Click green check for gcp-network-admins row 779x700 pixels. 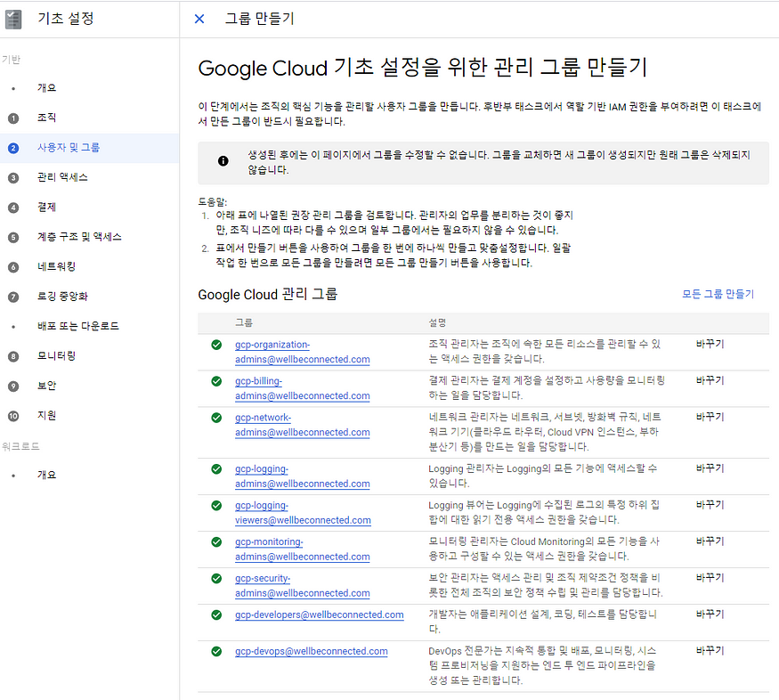pyautogui.click(x=216, y=418)
